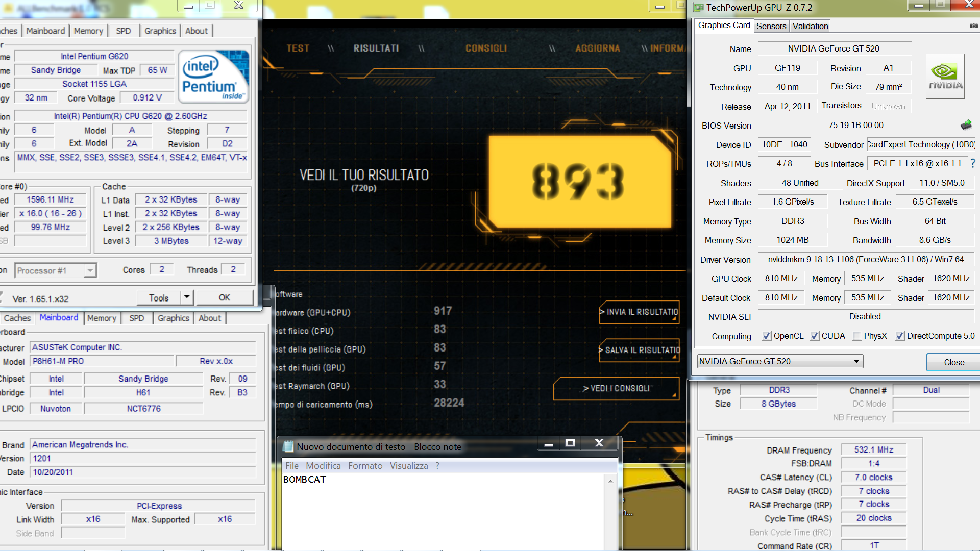Toggle the OpenCL checkbox
This screenshot has width=980, height=551.
[x=766, y=336]
